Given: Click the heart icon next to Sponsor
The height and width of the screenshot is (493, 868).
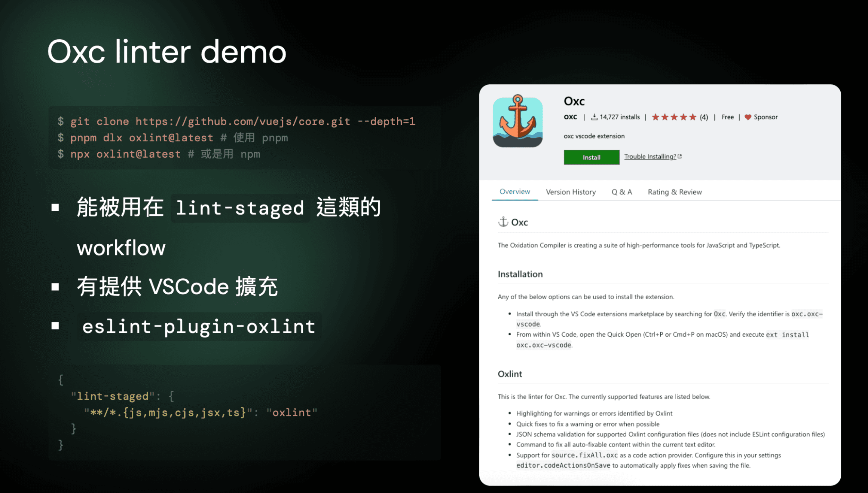Looking at the screenshot, I should (x=748, y=117).
